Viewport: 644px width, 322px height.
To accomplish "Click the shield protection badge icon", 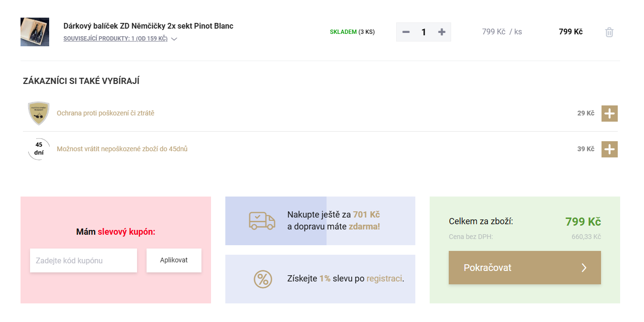I will click(x=38, y=114).
